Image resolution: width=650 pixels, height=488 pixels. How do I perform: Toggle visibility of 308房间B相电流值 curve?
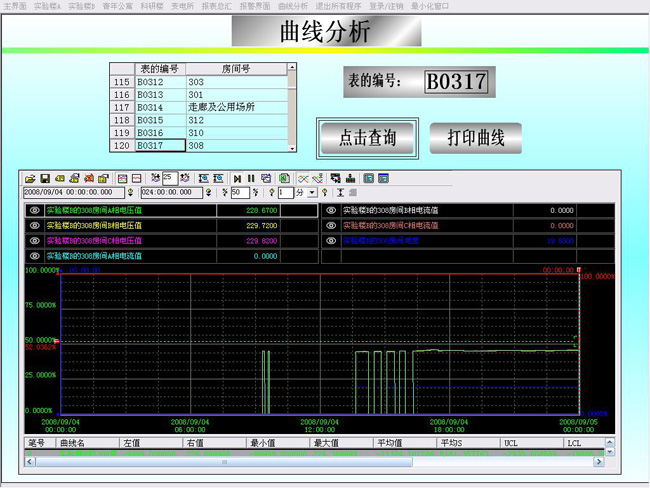331,210
